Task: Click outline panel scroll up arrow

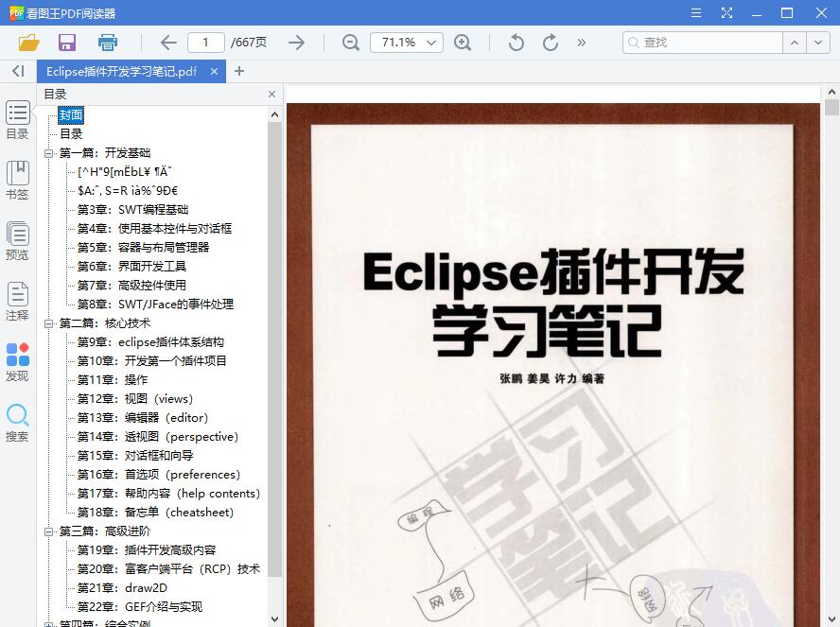Action: [x=275, y=114]
